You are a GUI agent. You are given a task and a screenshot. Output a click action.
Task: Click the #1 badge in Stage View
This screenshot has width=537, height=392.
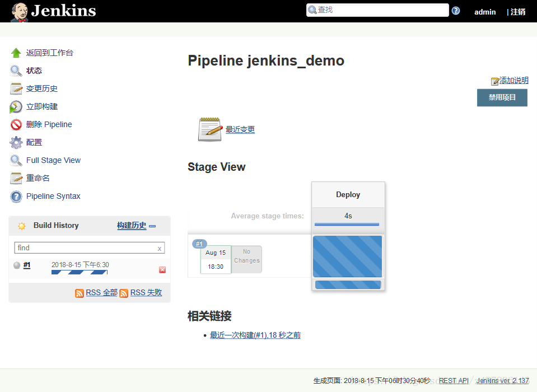pyautogui.click(x=199, y=244)
